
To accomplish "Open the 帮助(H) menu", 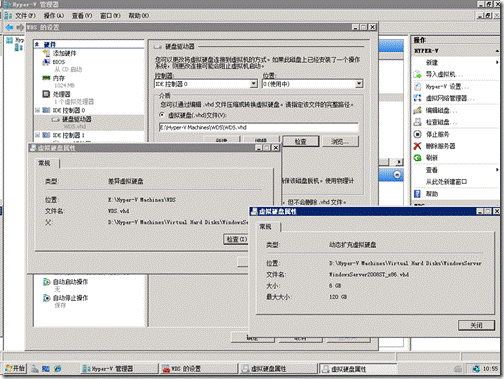I will tap(139, 16).
